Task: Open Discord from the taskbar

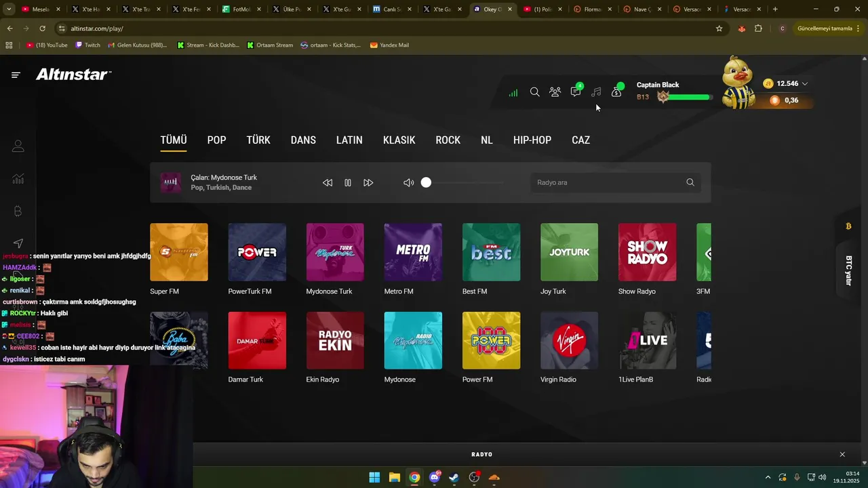Action: point(435,477)
